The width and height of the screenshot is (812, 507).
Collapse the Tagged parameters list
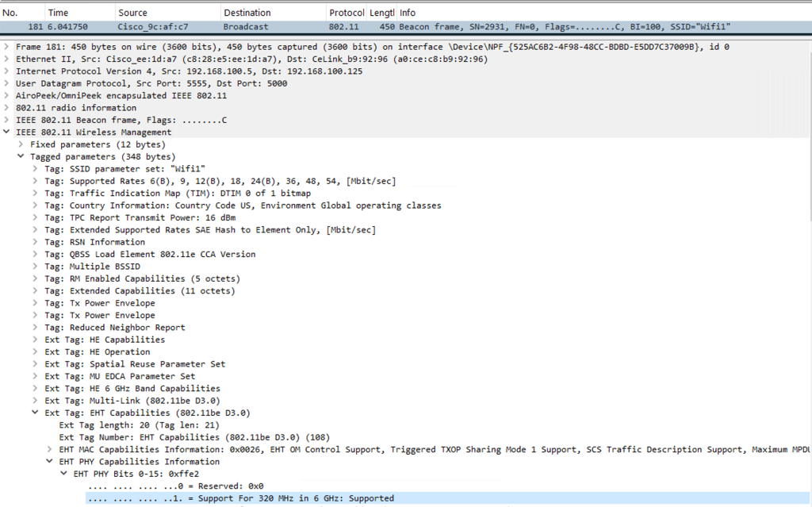[x=21, y=157]
